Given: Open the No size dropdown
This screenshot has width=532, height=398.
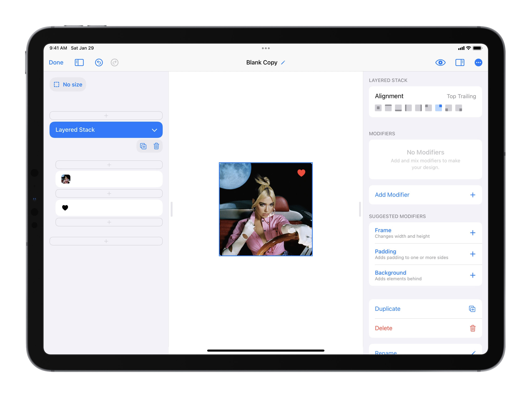Looking at the screenshot, I should [68, 84].
